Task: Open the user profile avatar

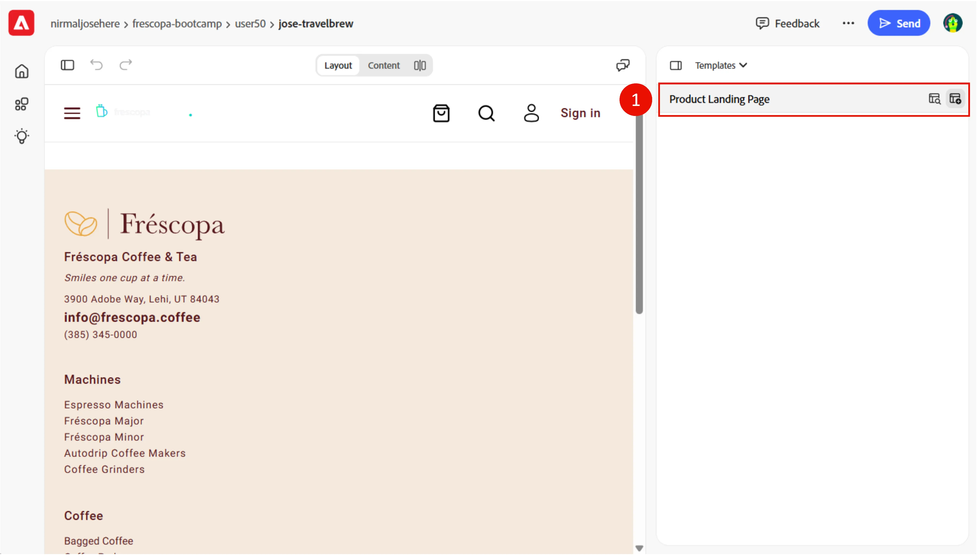Action: (953, 23)
